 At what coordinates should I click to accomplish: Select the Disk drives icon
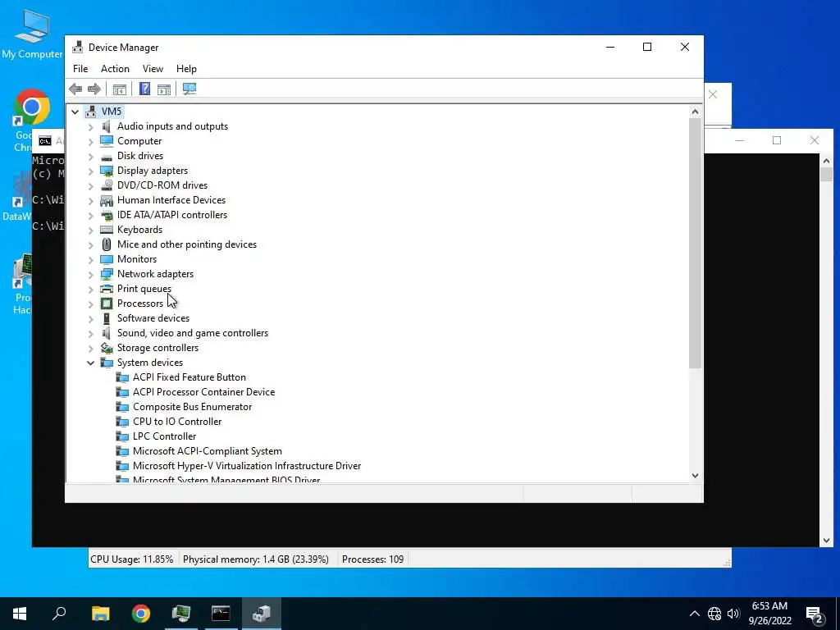point(107,157)
